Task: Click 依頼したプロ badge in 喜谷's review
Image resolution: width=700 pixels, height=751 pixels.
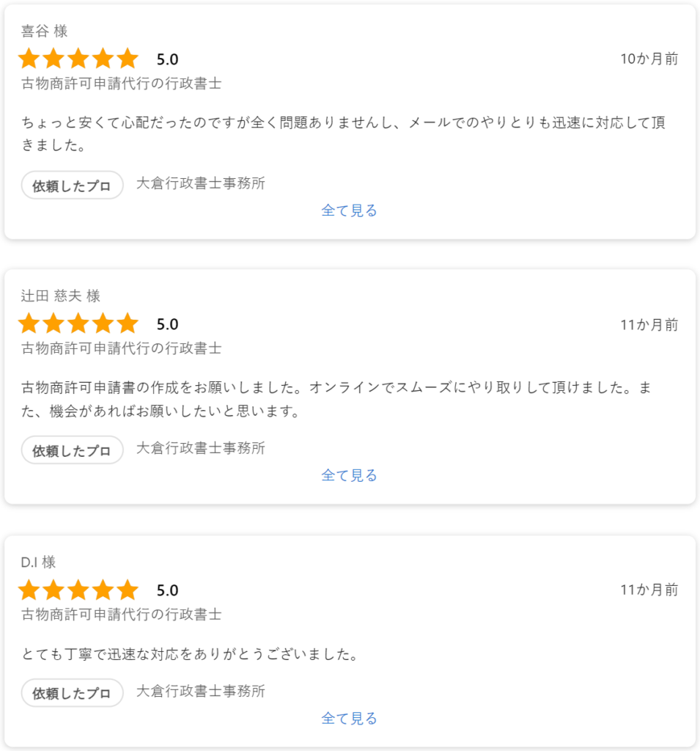Action: [x=72, y=186]
